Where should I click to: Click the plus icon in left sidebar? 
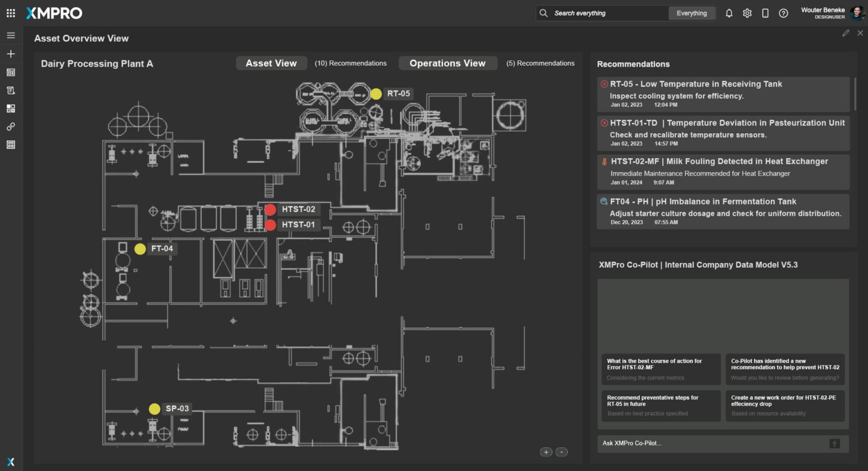coord(11,54)
